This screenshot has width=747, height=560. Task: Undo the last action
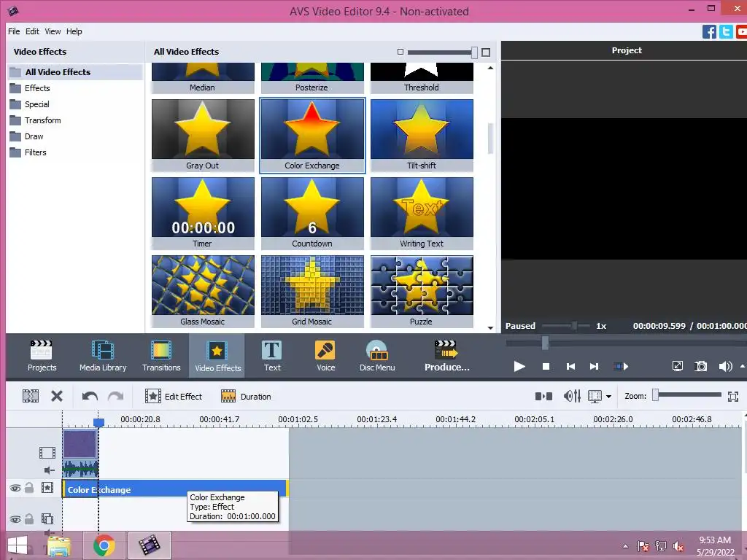(x=90, y=396)
